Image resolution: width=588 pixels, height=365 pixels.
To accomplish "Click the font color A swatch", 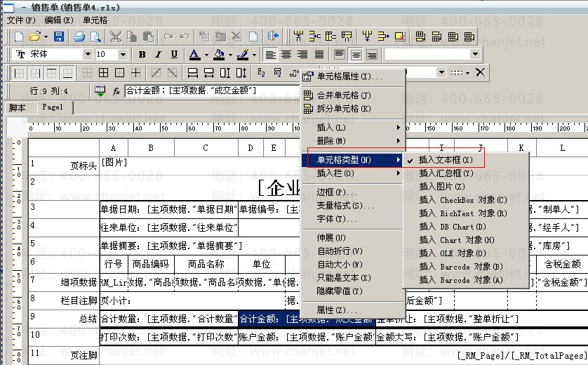I will (x=194, y=54).
